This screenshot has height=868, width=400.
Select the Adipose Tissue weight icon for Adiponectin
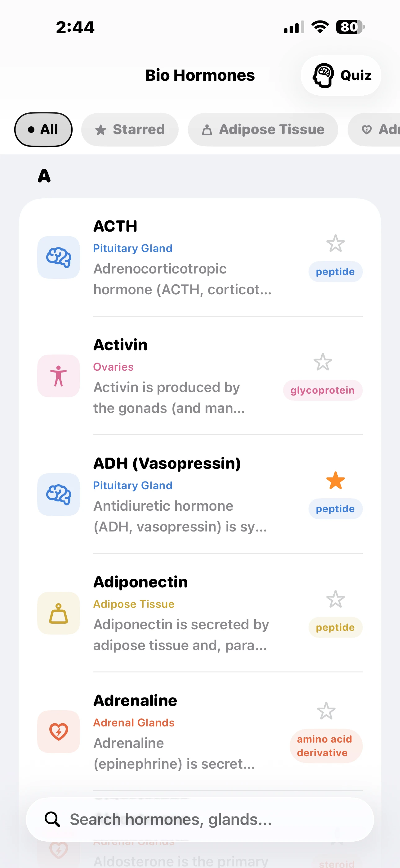pyautogui.click(x=58, y=613)
